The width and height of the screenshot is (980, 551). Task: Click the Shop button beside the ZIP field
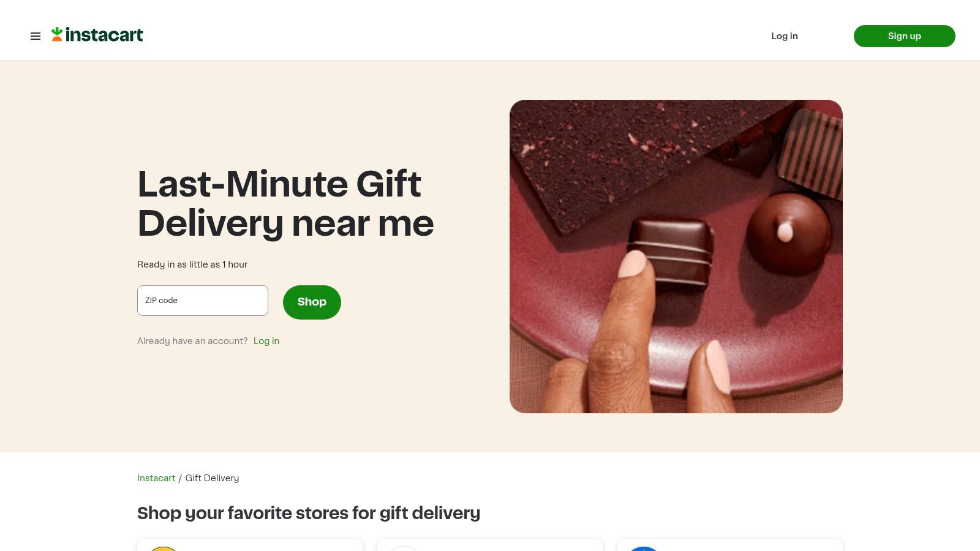pyautogui.click(x=312, y=302)
